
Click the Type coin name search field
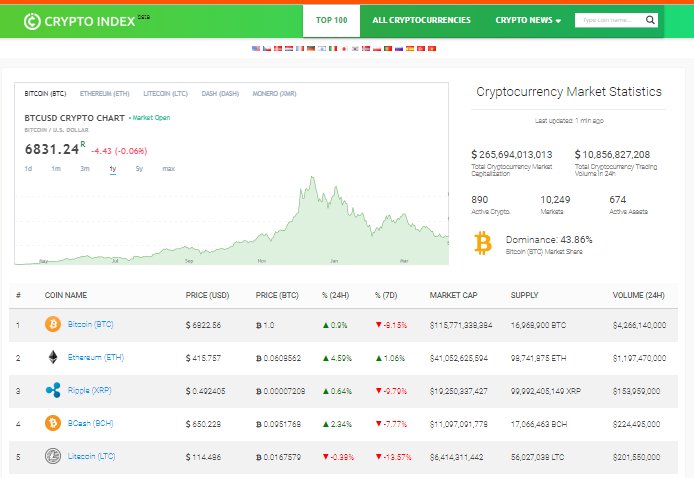click(610, 20)
